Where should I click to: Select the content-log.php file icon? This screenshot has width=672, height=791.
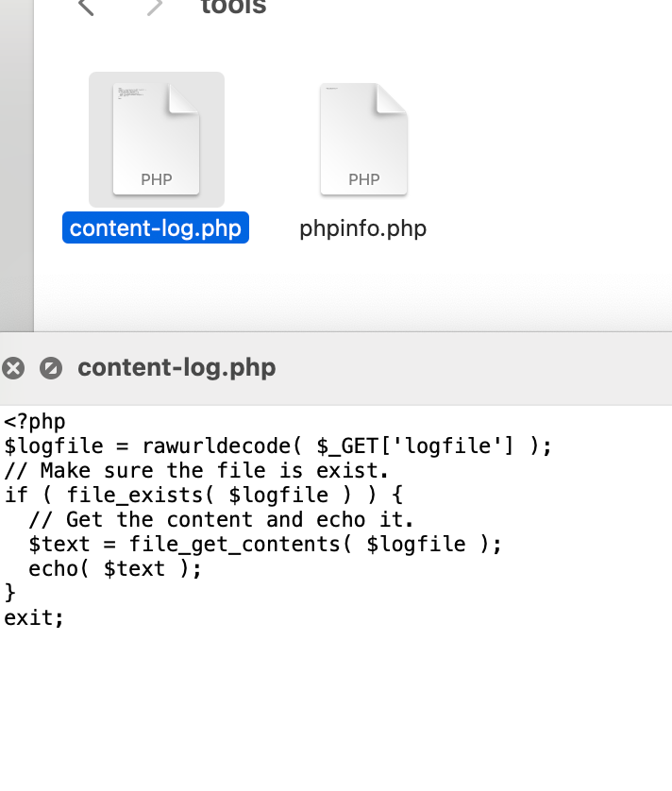coord(157,140)
